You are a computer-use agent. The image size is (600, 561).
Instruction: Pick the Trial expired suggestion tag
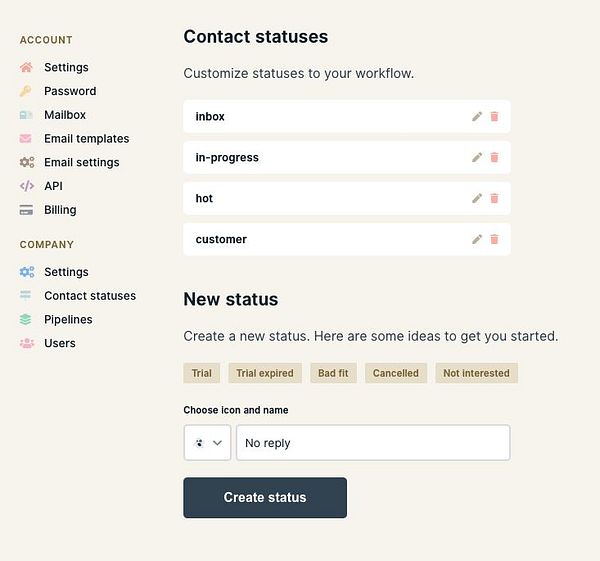pyautogui.click(x=265, y=373)
